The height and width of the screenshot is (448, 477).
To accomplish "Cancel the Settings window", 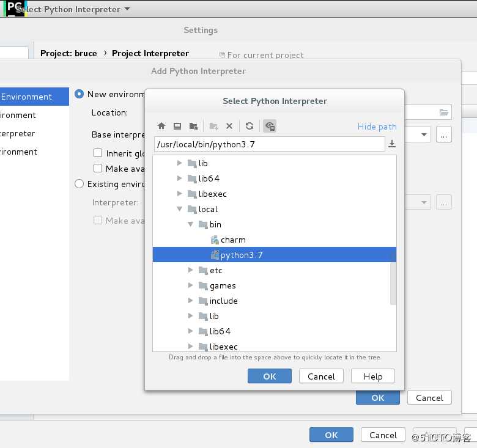I will tap(383, 435).
